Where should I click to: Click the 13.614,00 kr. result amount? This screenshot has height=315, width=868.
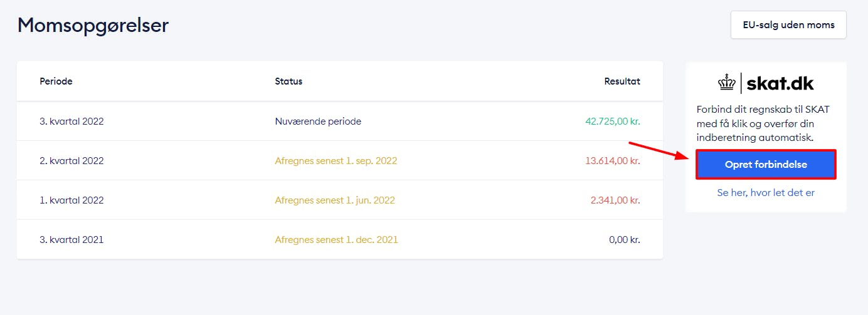coord(613,161)
